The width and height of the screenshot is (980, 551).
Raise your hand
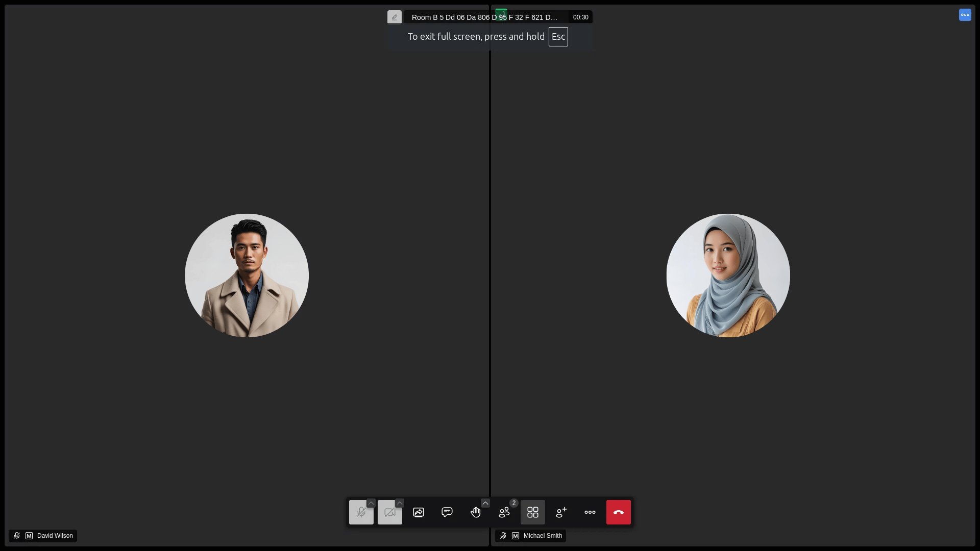[x=475, y=512]
